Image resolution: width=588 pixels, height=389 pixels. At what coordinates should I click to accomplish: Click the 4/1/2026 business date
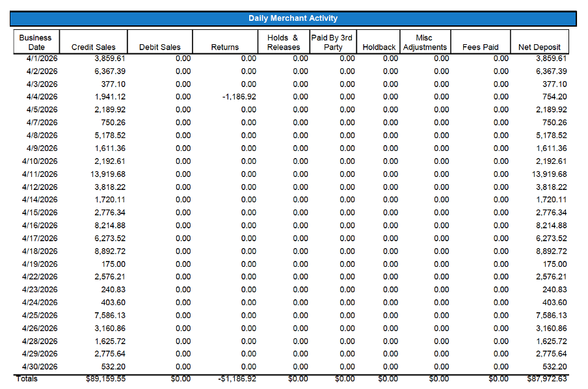pyautogui.click(x=42, y=59)
